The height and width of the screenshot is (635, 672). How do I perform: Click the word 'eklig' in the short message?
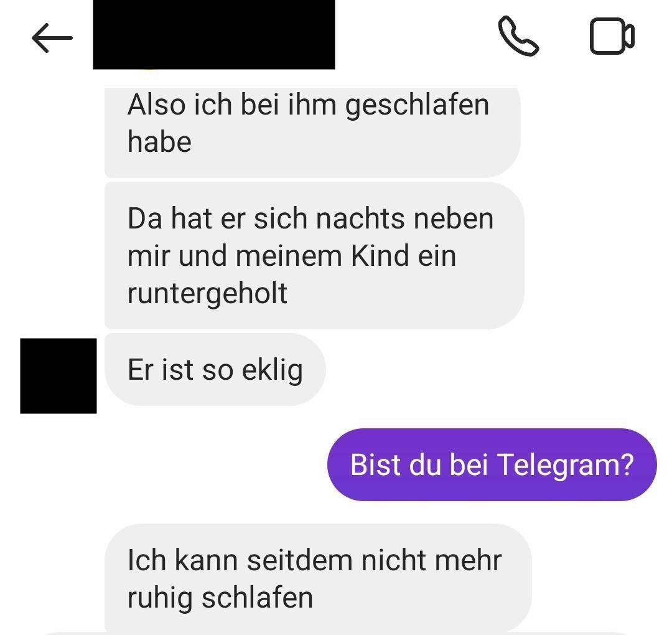point(272,370)
